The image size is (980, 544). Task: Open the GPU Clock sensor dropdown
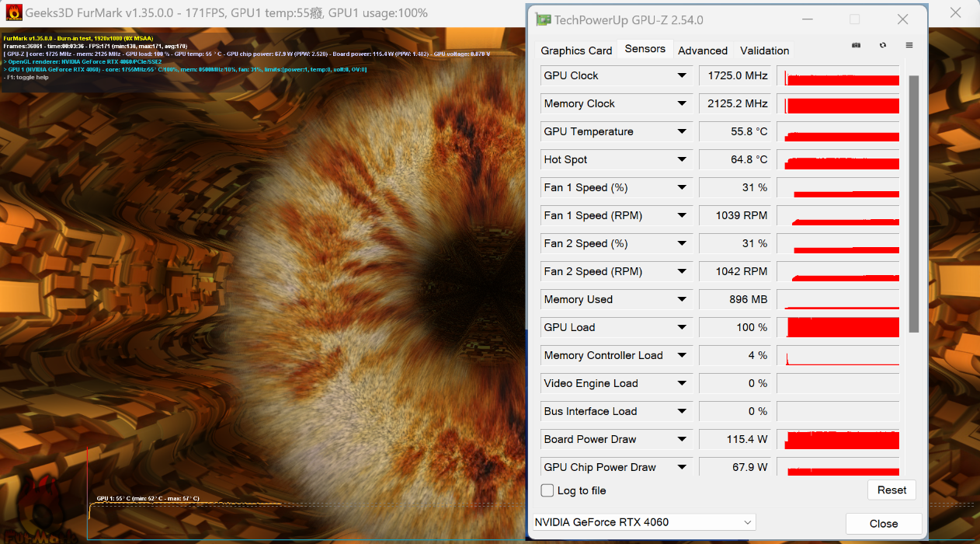tap(682, 75)
